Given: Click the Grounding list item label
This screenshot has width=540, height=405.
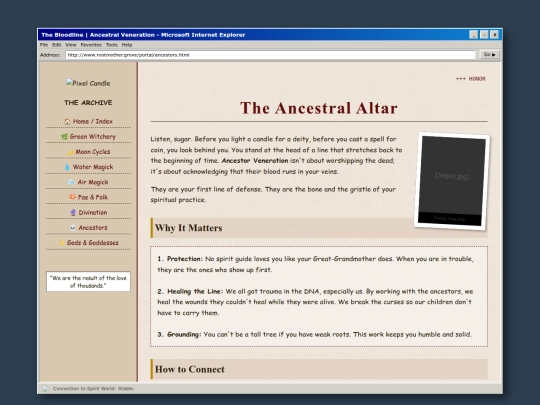Looking at the screenshot, I should click(x=184, y=334).
